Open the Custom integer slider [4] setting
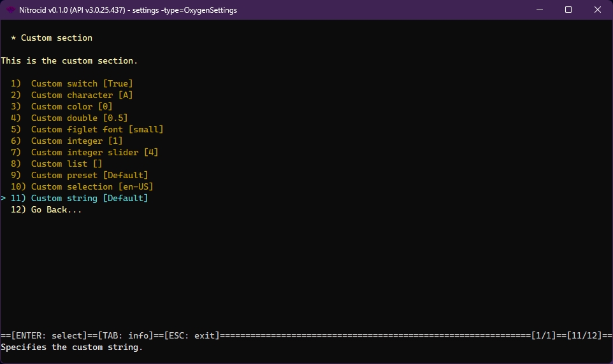This screenshot has width=613, height=364. click(94, 152)
